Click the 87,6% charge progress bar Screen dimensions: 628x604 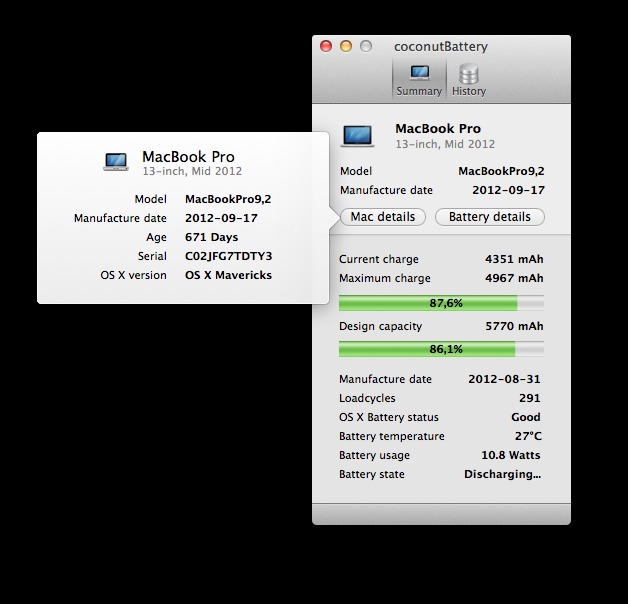441,303
